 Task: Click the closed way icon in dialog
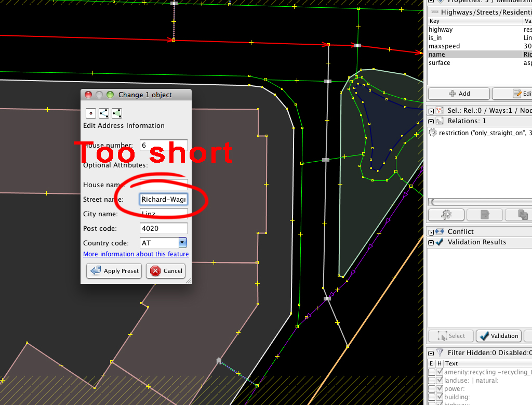[116, 113]
